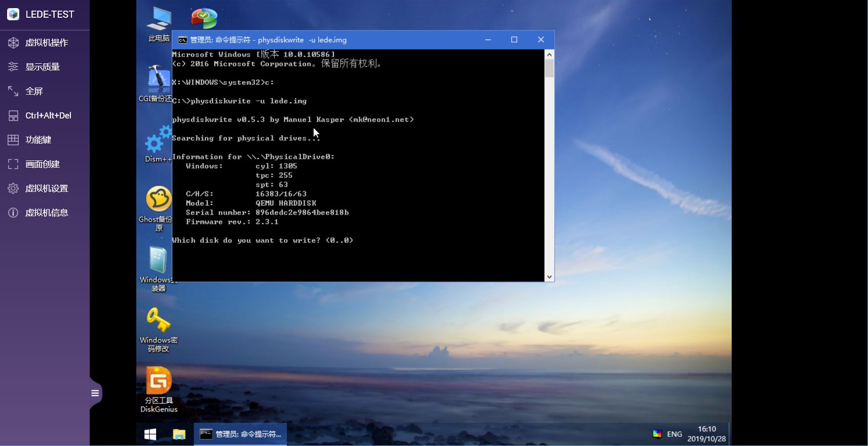Click the 功能键 grid icon

(13, 140)
